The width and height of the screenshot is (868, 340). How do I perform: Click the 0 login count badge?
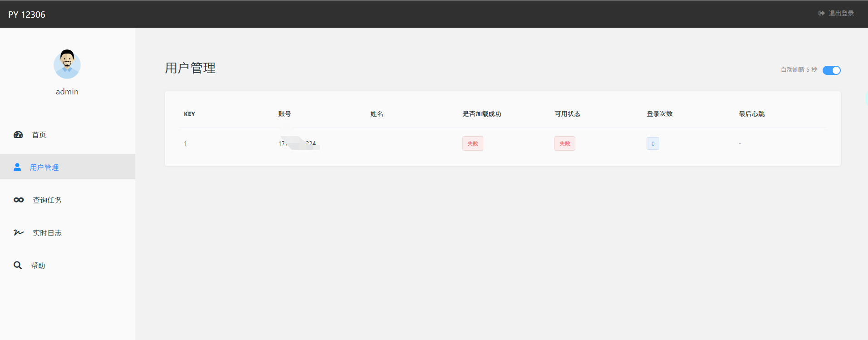pyautogui.click(x=653, y=143)
